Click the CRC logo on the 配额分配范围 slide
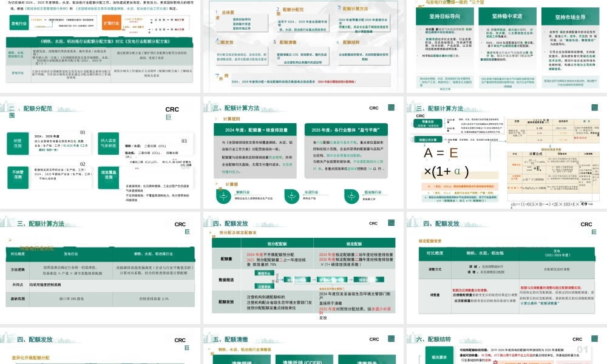This screenshot has height=364, width=607. [x=172, y=110]
